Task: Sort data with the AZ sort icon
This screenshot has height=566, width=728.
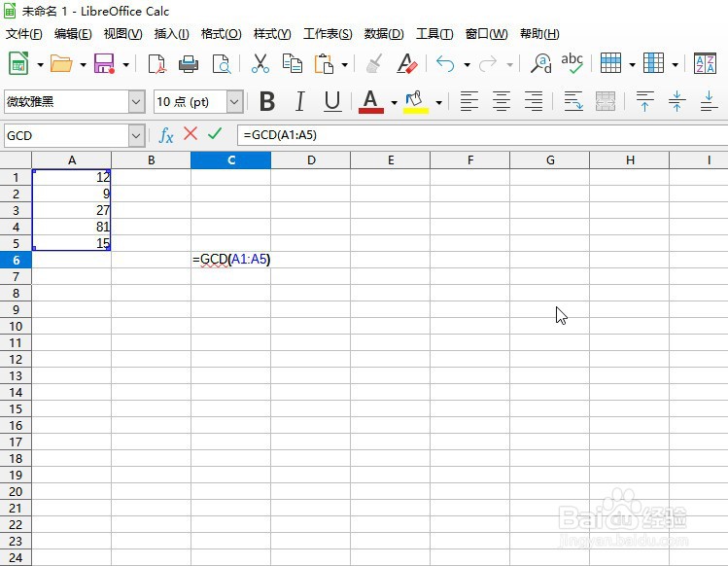Action: click(705, 63)
